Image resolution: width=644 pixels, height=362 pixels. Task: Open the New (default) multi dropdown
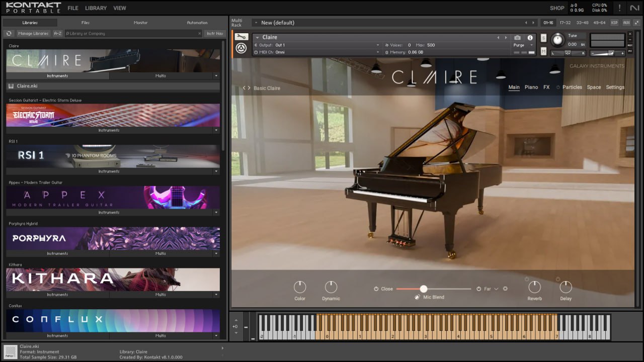pyautogui.click(x=256, y=23)
